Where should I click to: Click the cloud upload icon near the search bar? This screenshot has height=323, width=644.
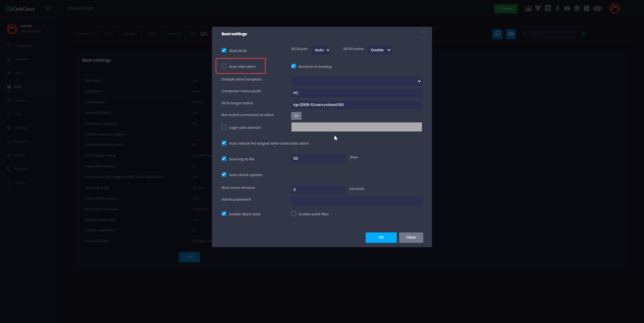pyautogui.click(x=511, y=34)
